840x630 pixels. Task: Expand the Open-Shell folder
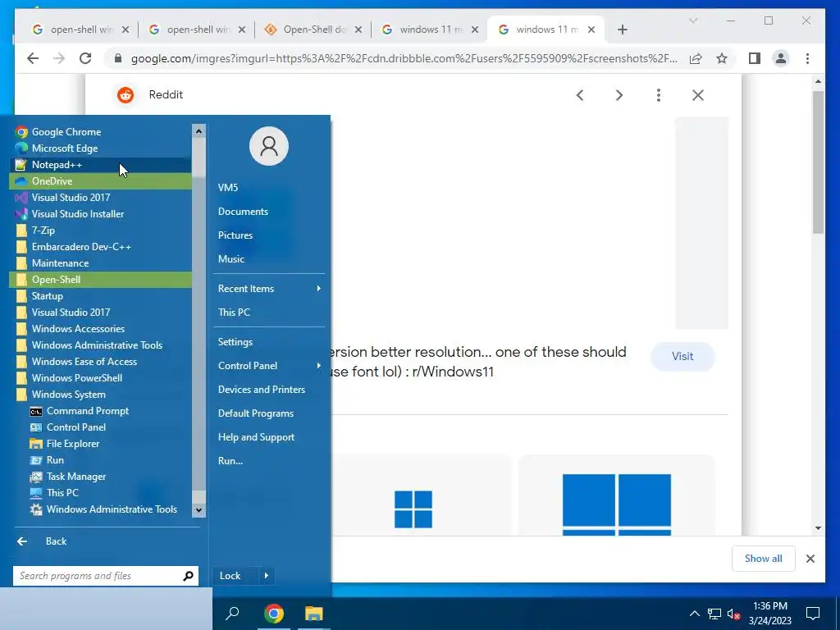100,280
